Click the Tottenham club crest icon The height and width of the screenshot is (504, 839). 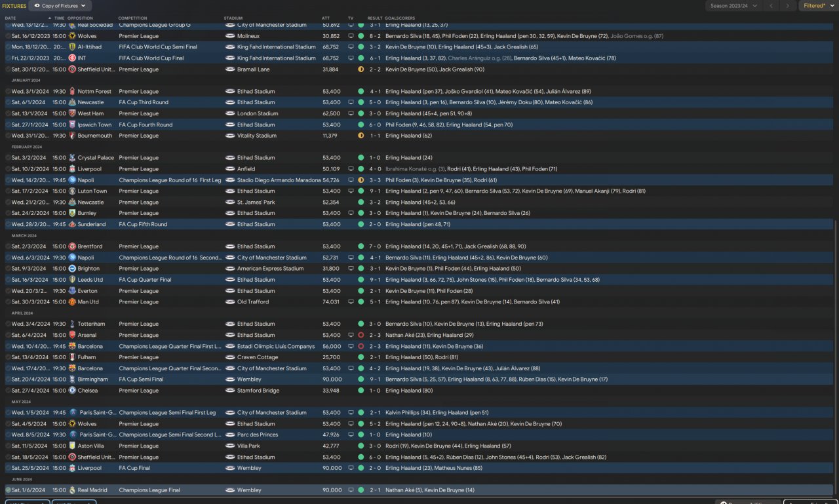(72, 324)
